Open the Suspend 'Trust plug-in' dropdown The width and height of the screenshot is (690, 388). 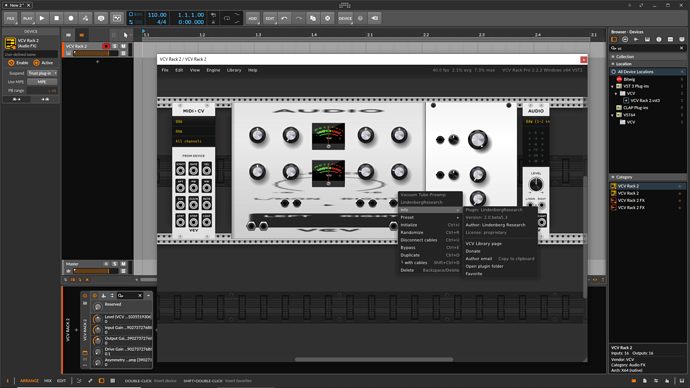(42, 73)
